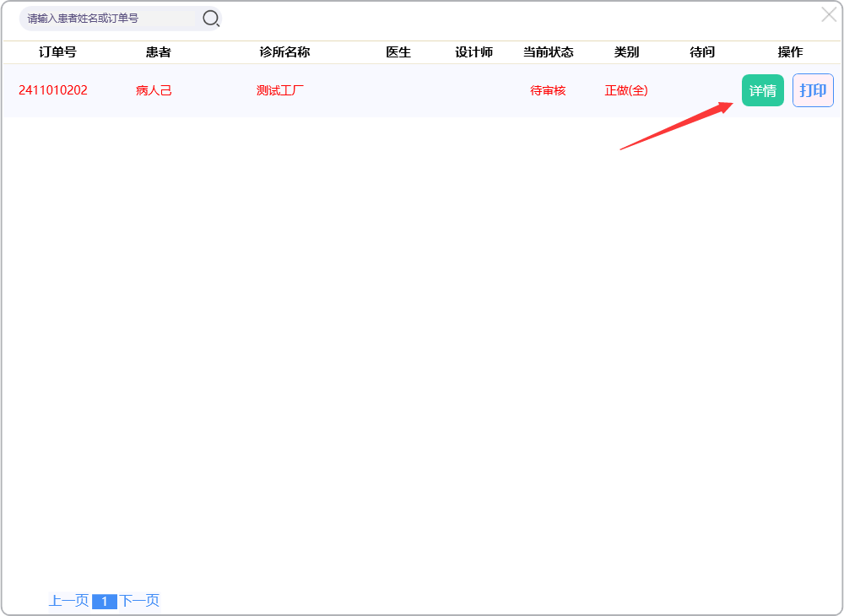Screen dimensions: 844x616
Task: Click the 正做(全) category cell
Action: point(626,90)
